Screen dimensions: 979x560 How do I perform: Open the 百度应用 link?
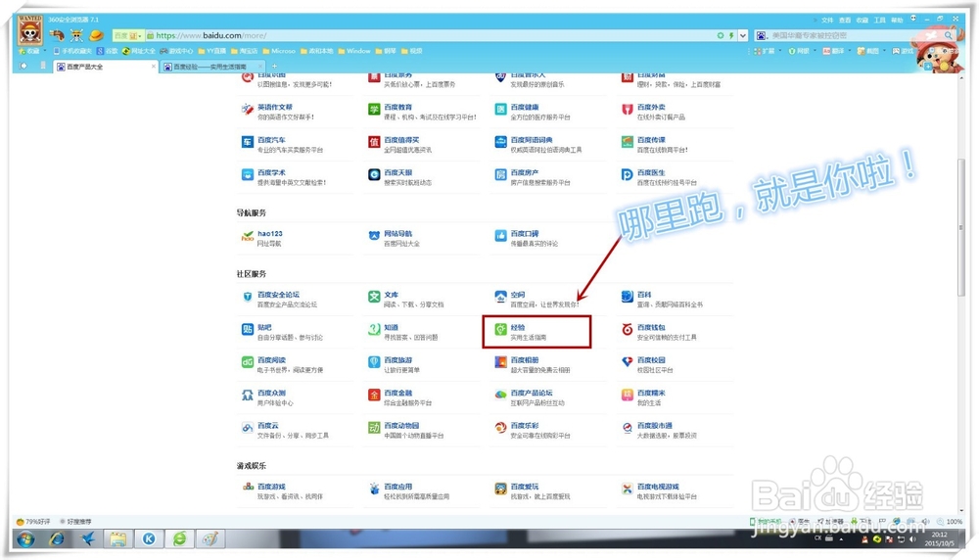pos(398,487)
